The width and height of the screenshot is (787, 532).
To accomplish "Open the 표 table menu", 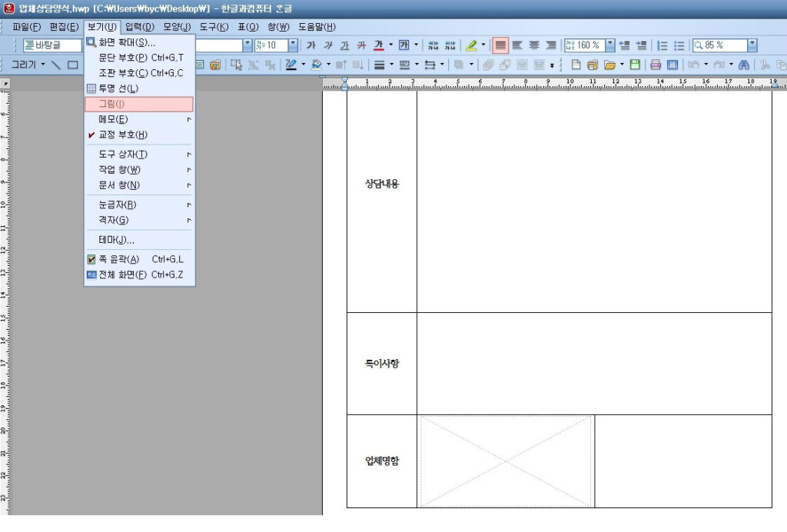I will pyautogui.click(x=248, y=27).
